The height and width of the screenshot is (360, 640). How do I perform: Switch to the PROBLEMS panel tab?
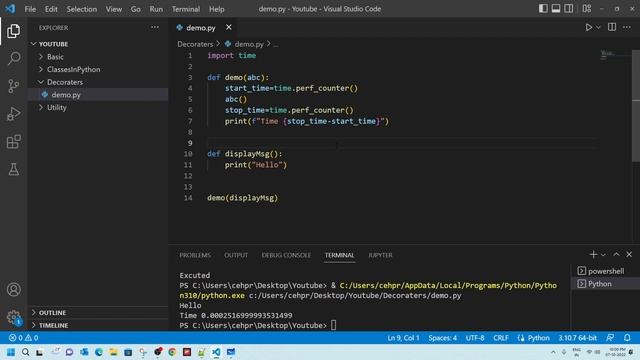(x=195, y=255)
